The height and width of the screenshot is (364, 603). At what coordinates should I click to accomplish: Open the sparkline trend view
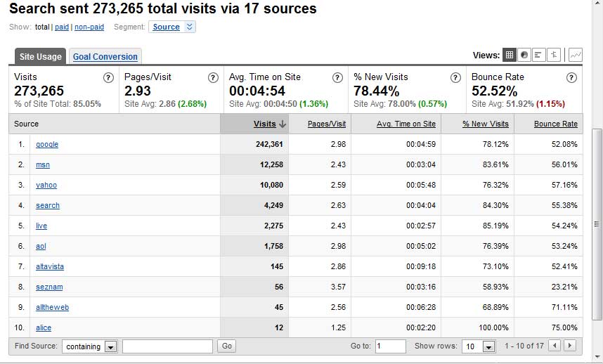(x=576, y=55)
